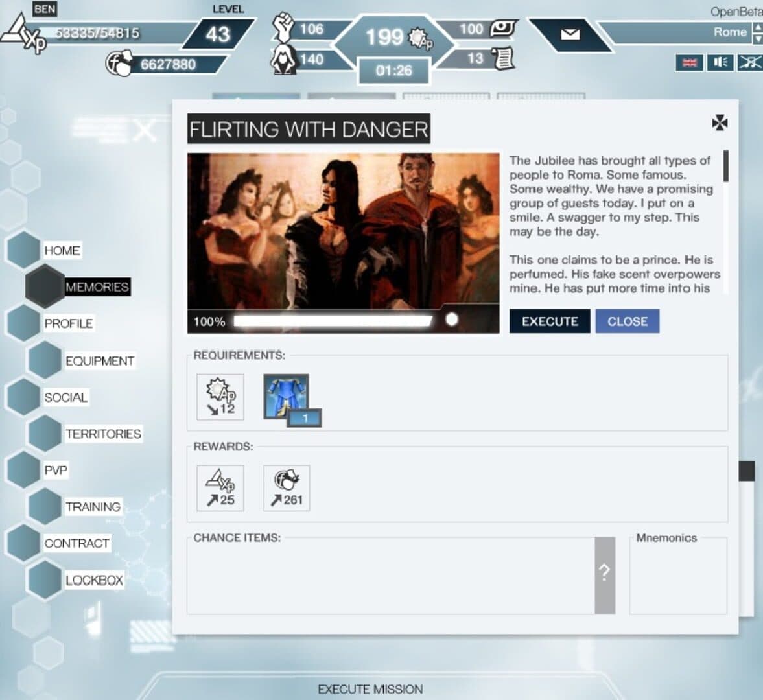Click the AP cost 12 requirement icon
The width and height of the screenshot is (763, 700).
(220, 397)
